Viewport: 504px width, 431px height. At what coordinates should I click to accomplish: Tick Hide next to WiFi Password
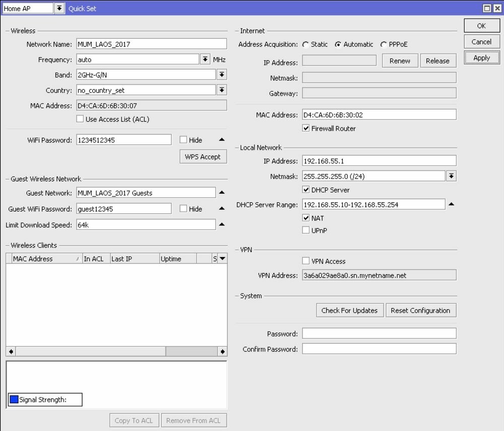pyautogui.click(x=183, y=140)
